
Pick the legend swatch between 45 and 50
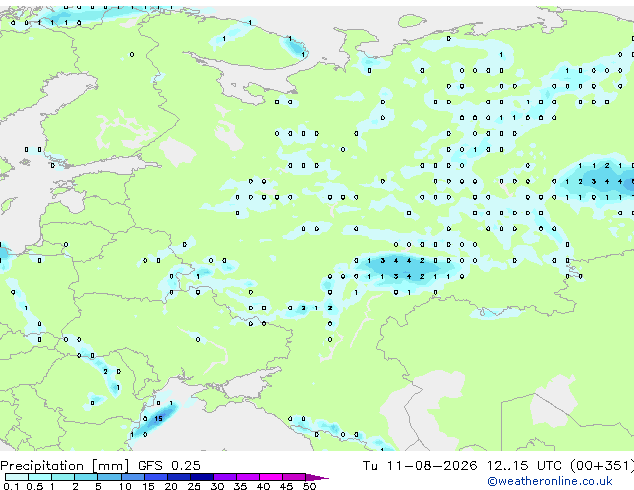[x=294, y=477]
